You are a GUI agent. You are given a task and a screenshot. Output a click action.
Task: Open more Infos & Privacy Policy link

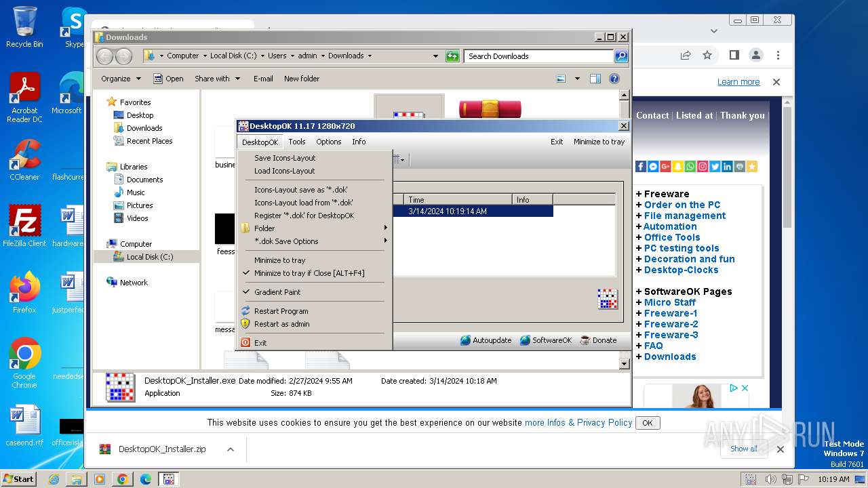coord(578,422)
